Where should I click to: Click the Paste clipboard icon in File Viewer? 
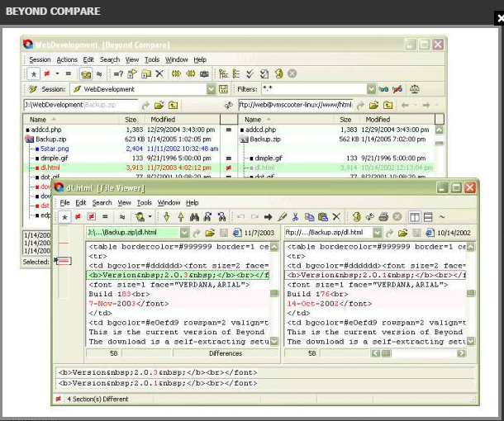(323, 217)
